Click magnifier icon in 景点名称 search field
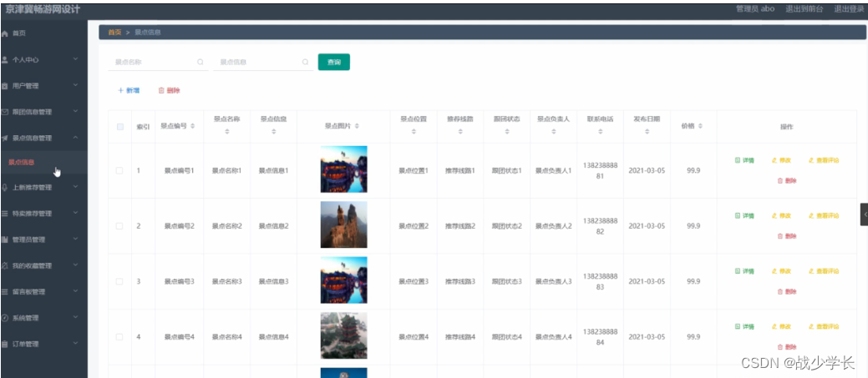The height and width of the screenshot is (378, 868). pyautogui.click(x=201, y=63)
